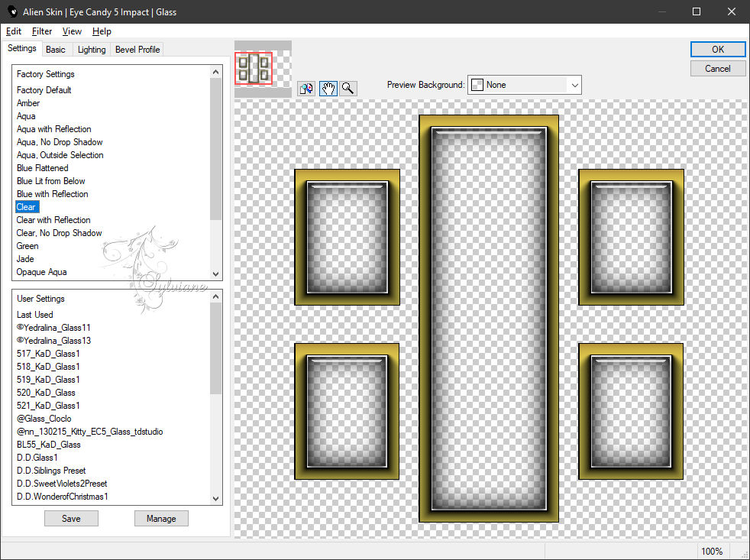Screen dimensions: 750x560
Task: Select Blue Lit from Below preset
Action: (x=50, y=180)
